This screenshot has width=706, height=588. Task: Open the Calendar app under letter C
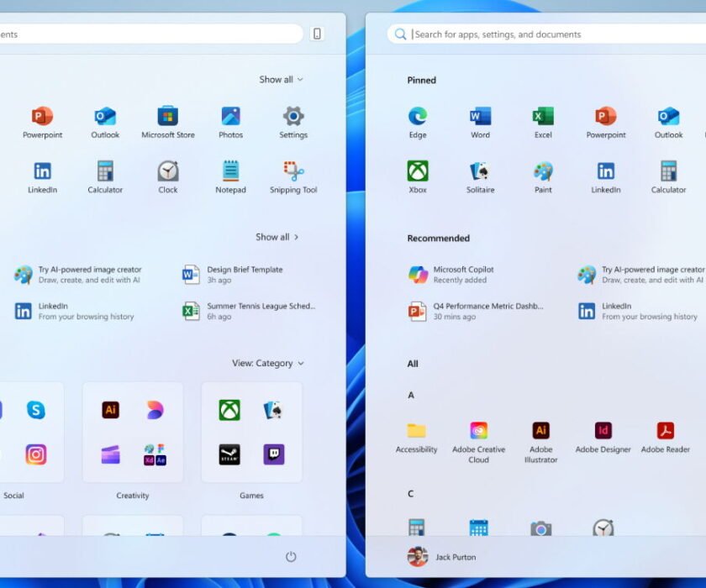(478, 528)
